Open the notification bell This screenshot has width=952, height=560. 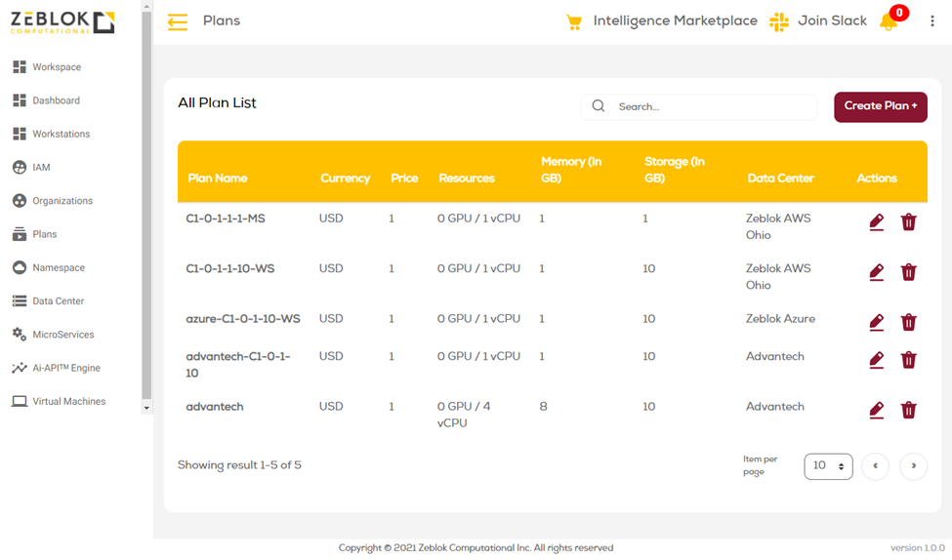889,21
